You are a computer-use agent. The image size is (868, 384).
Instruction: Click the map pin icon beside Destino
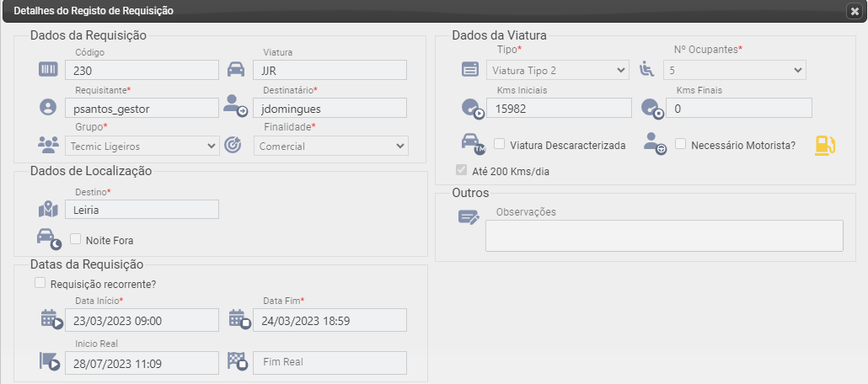(x=48, y=210)
